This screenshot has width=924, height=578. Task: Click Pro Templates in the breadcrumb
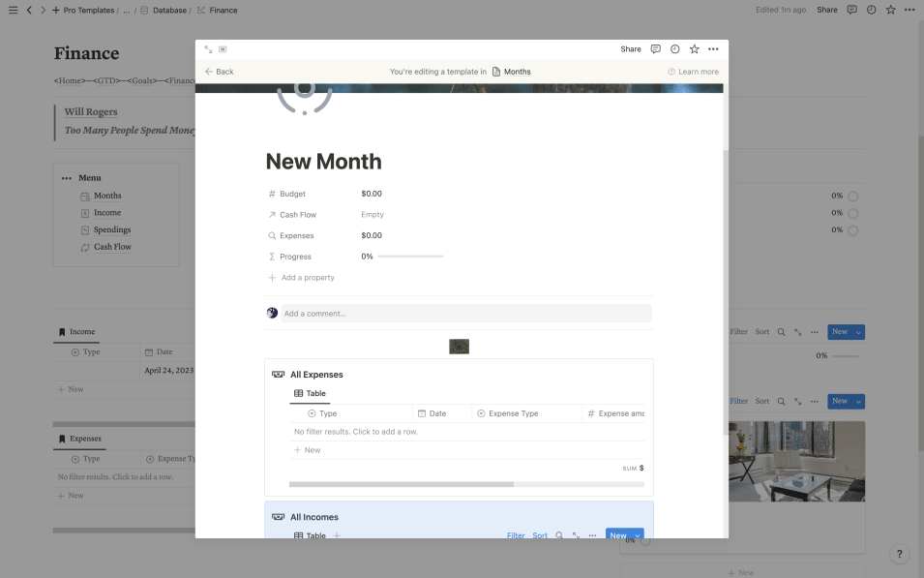[x=89, y=10]
